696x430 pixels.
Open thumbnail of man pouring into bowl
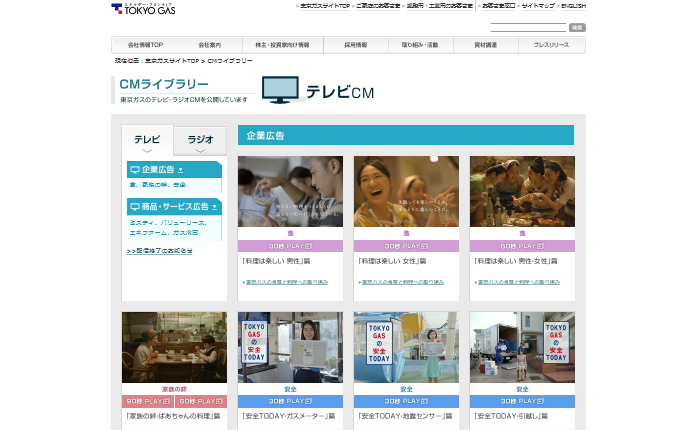(x=290, y=191)
